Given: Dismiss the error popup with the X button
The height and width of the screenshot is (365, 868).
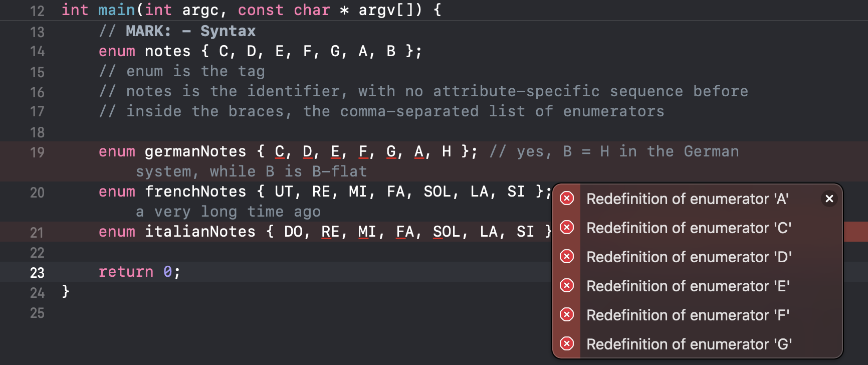Looking at the screenshot, I should coord(829,199).
